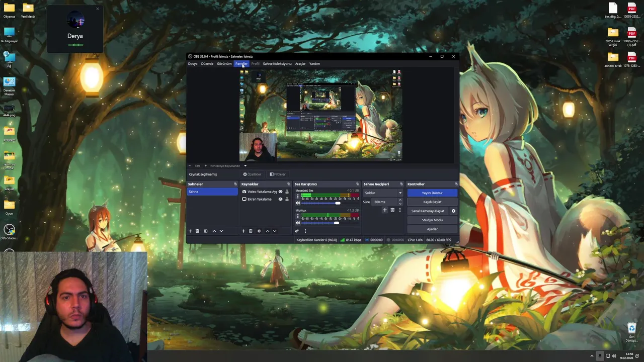The height and width of the screenshot is (362, 644).
Task: Increase the Süre duration with the up stepper
Action: tap(400, 200)
